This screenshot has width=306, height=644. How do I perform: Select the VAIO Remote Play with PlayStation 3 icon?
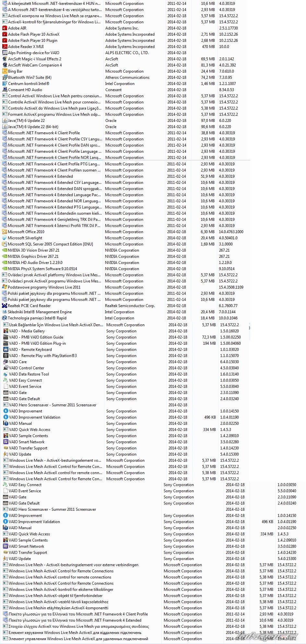point(6,356)
